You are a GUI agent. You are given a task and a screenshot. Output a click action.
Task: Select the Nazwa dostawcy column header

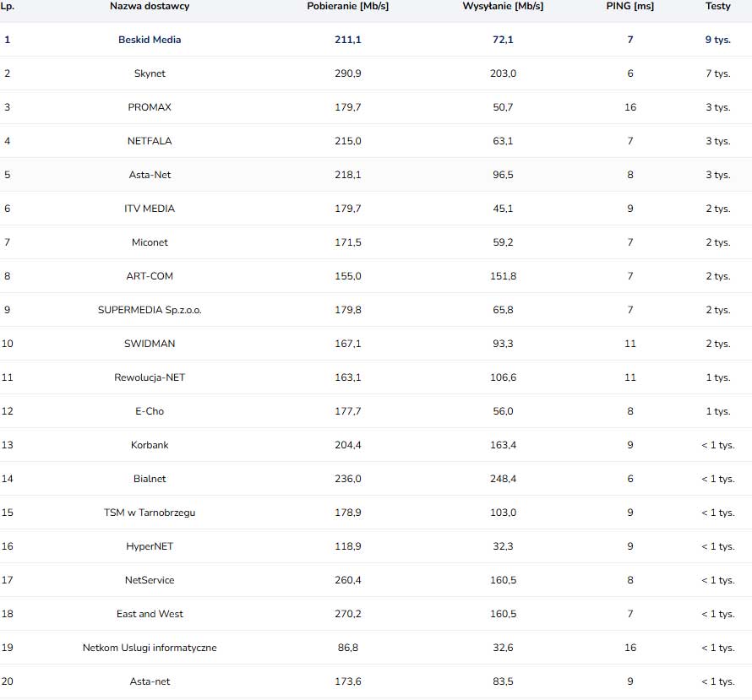pyautogui.click(x=150, y=6)
